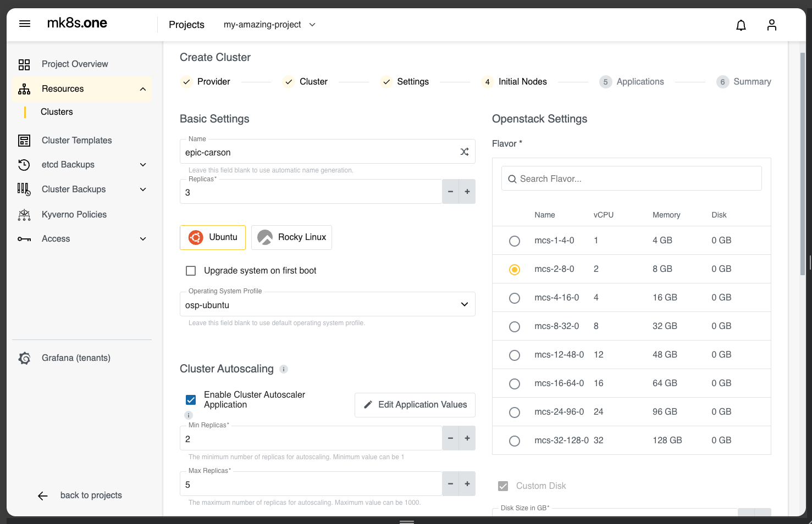Select Clusters under Resources

click(x=57, y=112)
